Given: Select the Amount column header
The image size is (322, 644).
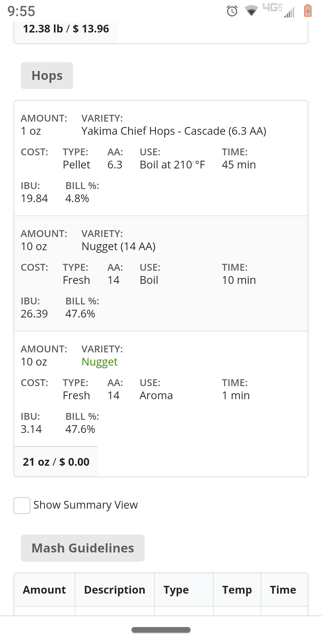Looking at the screenshot, I should point(44,590).
